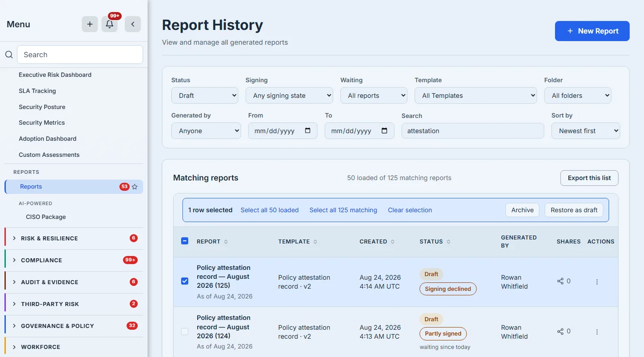This screenshot has width=644, height=357.
Task: Sort by Report column sort icon
Action: (x=226, y=242)
